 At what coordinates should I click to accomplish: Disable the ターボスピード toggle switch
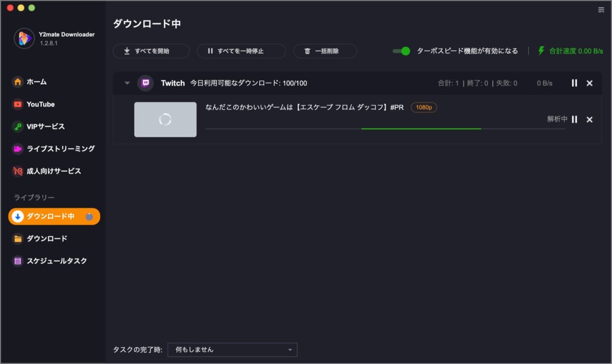click(402, 50)
